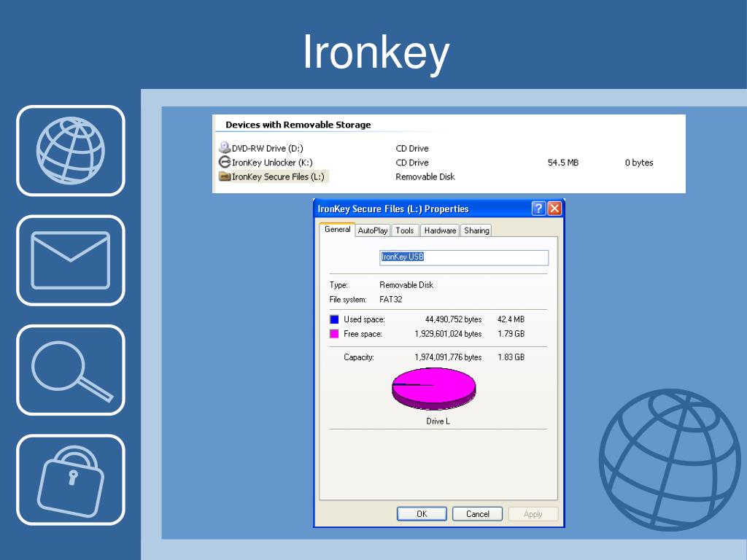Open the AutoPlay tab
The width and height of the screenshot is (747, 560).
[373, 230]
